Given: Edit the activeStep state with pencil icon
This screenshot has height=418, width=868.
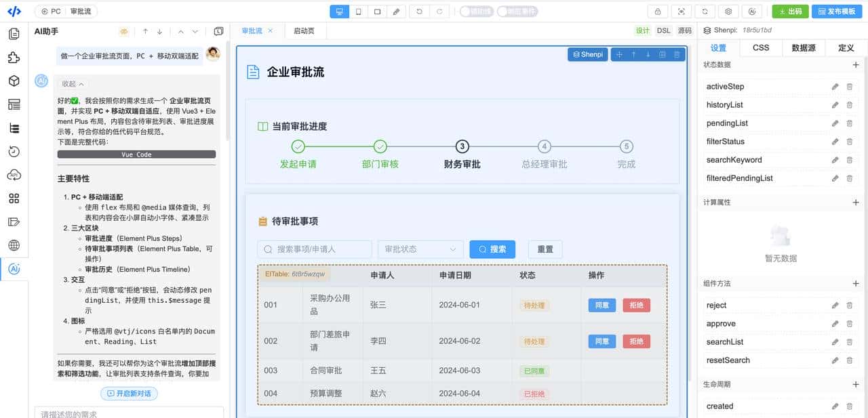Looking at the screenshot, I should coord(835,87).
